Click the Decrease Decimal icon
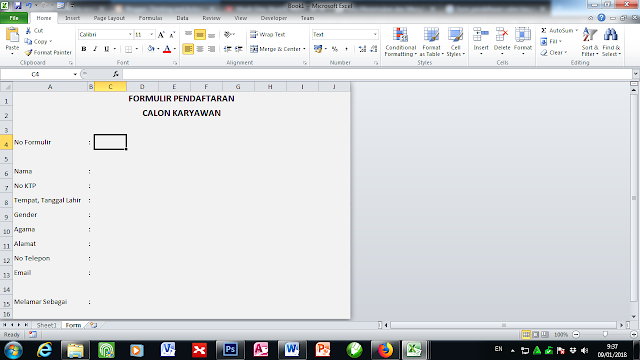This screenshot has height=360, width=640. click(x=373, y=49)
